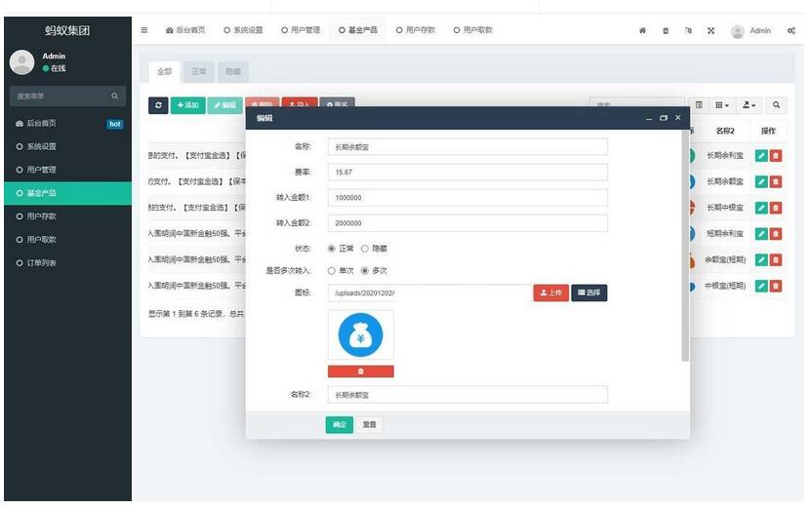Click the 费率 input field

point(467,172)
